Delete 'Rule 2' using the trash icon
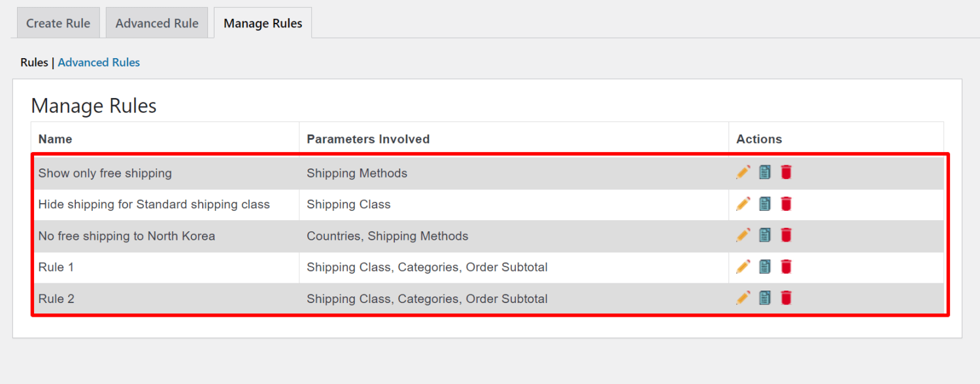Image resolution: width=980 pixels, height=384 pixels. [x=786, y=298]
